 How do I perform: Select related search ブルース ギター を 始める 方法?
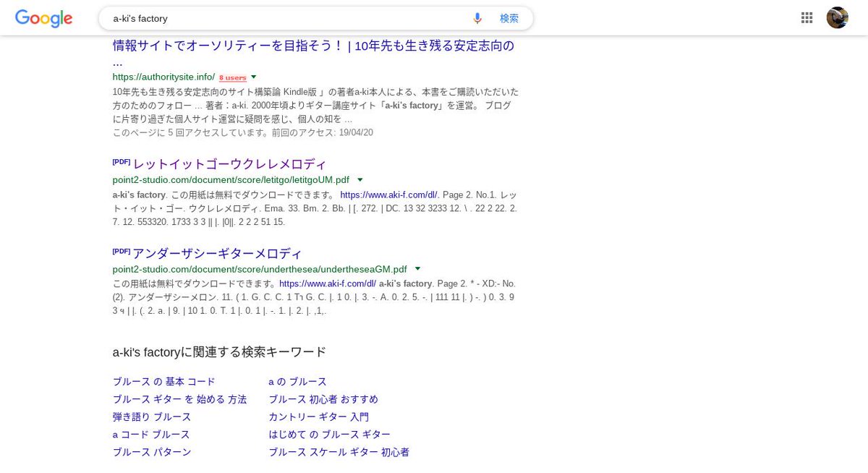(179, 399)
